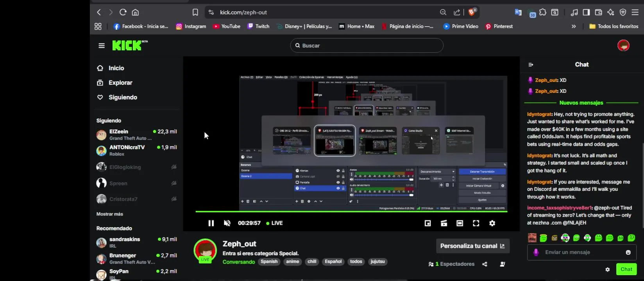Open the Brave Wallet icon
Viewport: 644px width, 281px height.
point(598,12)
